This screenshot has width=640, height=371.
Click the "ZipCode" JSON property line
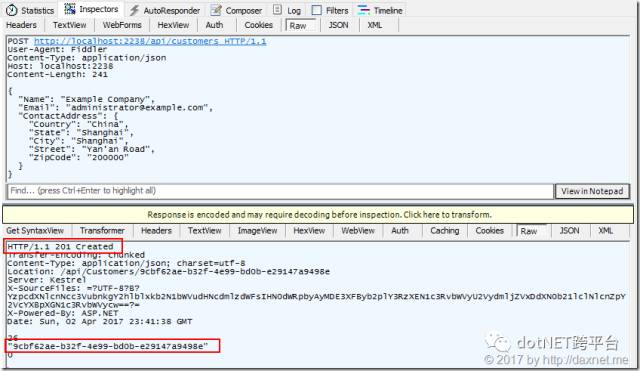[x=79, y=158]
